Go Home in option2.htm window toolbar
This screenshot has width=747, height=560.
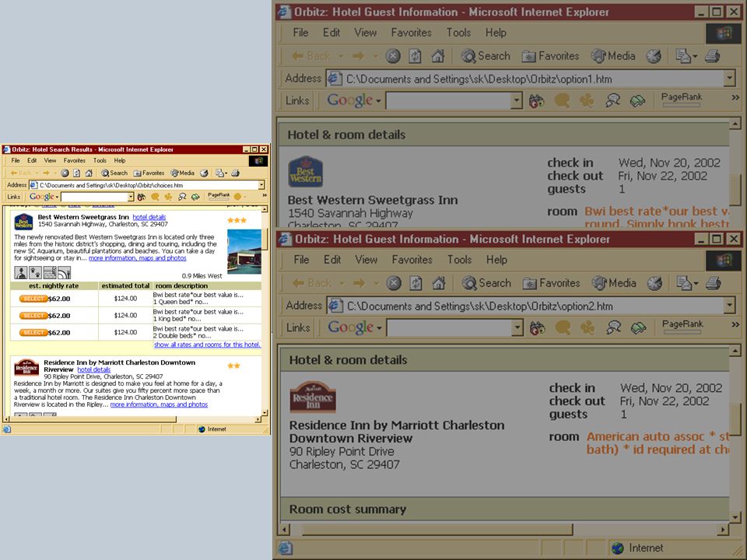[x=439, y=283]
